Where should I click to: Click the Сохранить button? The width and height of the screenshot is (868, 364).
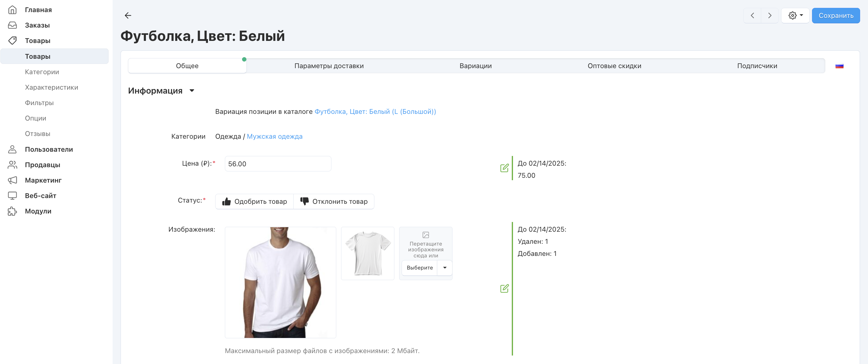pos(836,15)
